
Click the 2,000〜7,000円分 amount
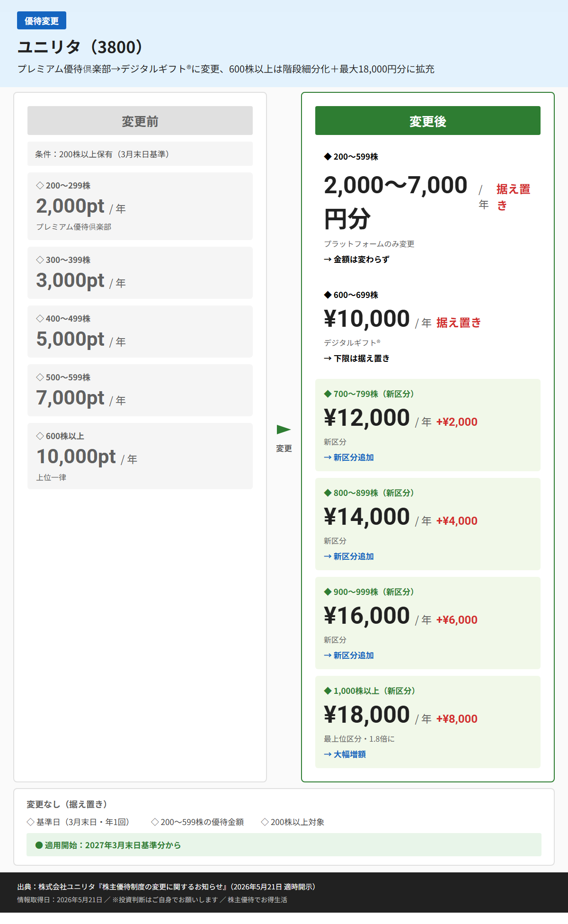coord(396,202)
